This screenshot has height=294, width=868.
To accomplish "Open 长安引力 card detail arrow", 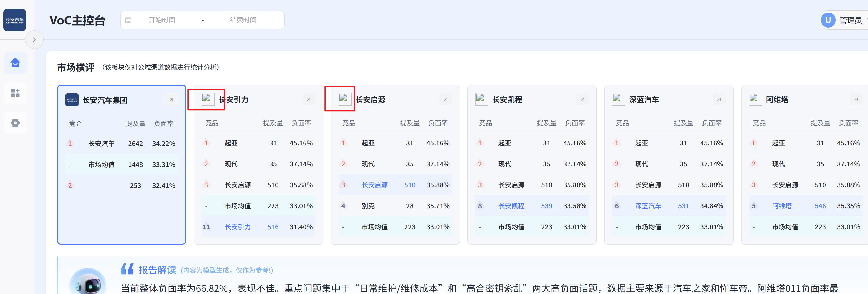I will (308, 99).
